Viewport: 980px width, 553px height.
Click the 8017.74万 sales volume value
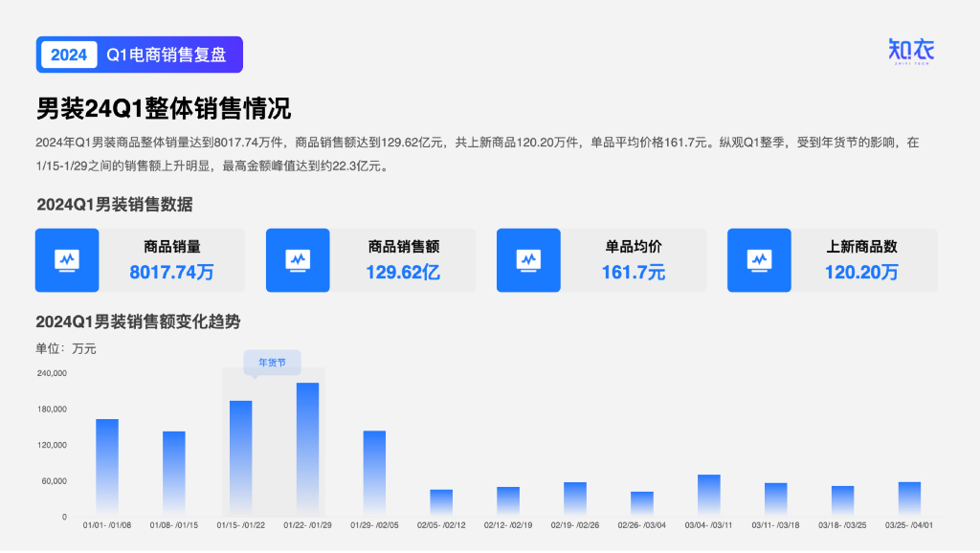[x=172, y=273]
